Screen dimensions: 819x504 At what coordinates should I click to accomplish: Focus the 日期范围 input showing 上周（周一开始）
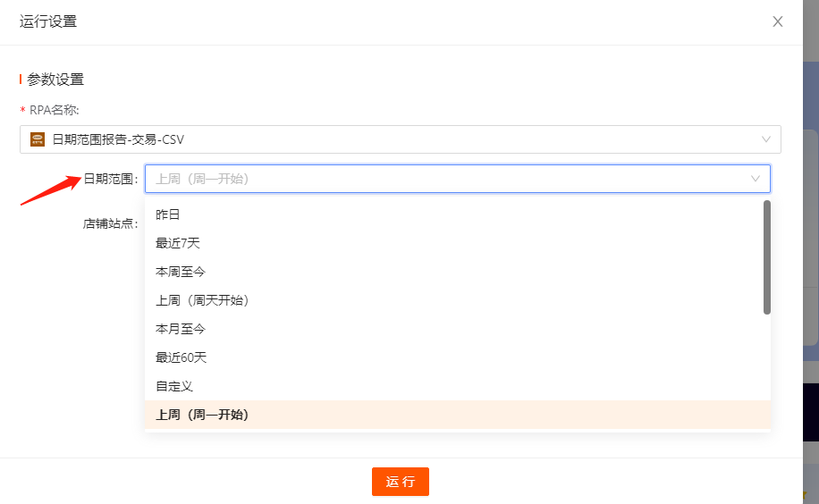point(458,179)
